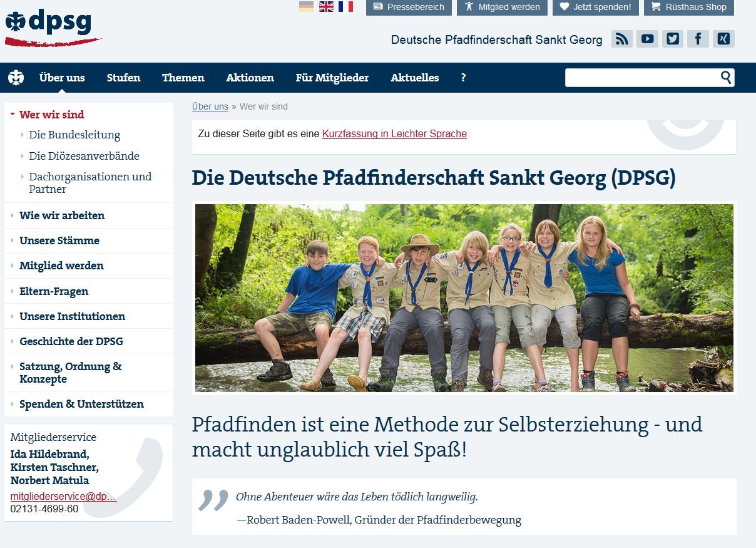756x548 pixels.
Task: Open the Facebook page icon
Action: click(x=698, y=39)
